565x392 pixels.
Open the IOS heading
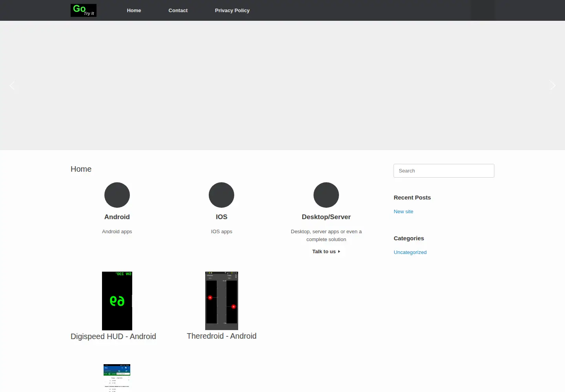[221, 217]
